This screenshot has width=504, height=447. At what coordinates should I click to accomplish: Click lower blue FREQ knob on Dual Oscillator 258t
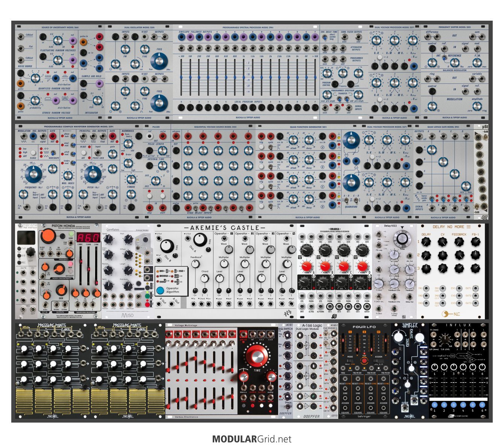(x=159, y=103)
